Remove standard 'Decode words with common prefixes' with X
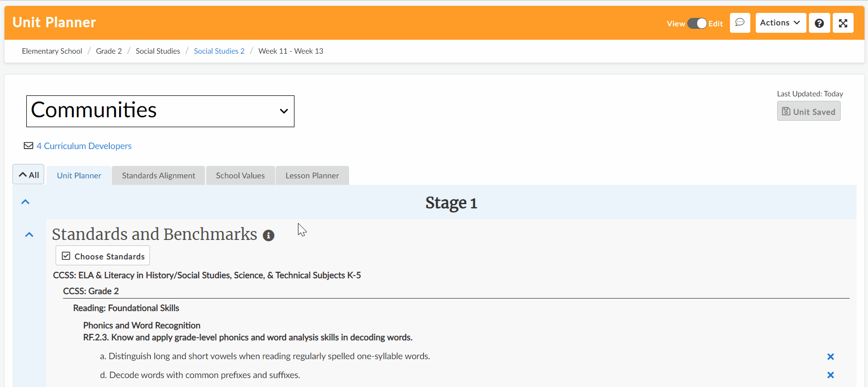Viewport: 868px width, 387px height. (x=830, y=375)
